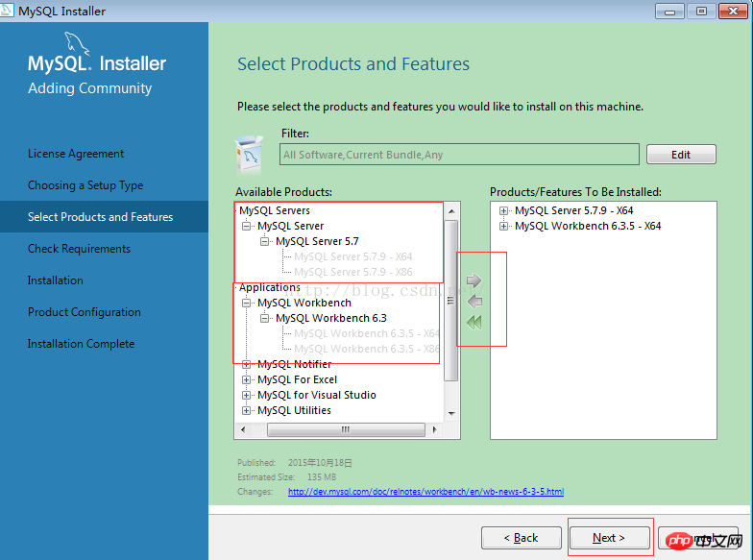
Task: Select the MySQL for Visual Studio row
Action: coord(317,395)
